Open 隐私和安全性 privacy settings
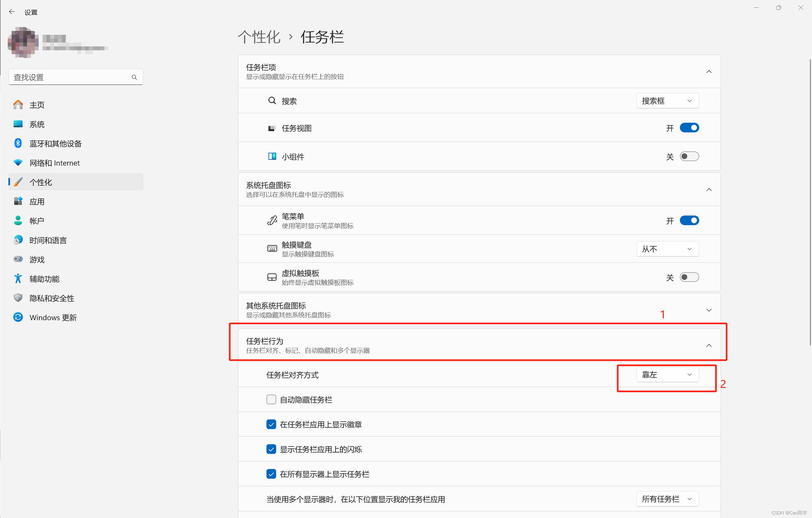812x518 pixels. point(52,298)
